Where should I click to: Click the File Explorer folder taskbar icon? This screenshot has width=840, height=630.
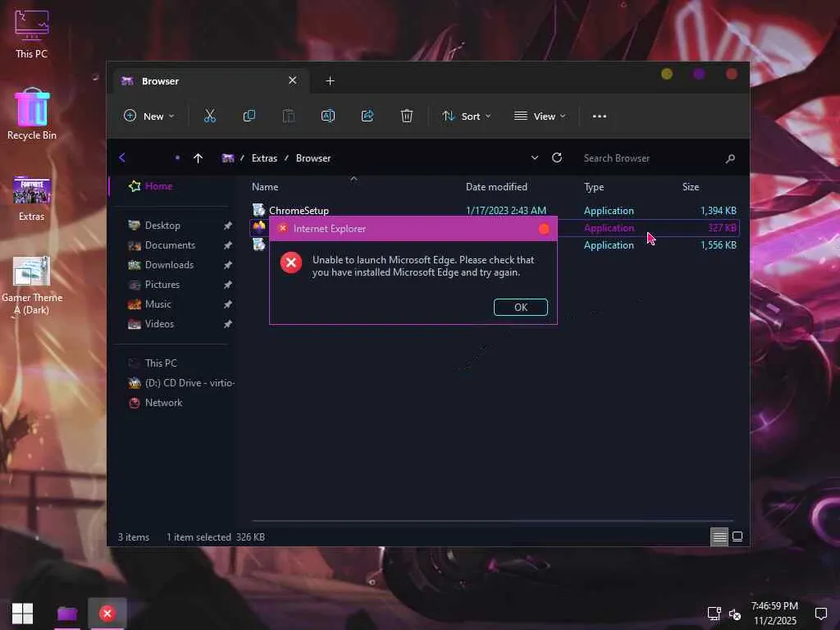pyautogui.click(x=67, y=614)
